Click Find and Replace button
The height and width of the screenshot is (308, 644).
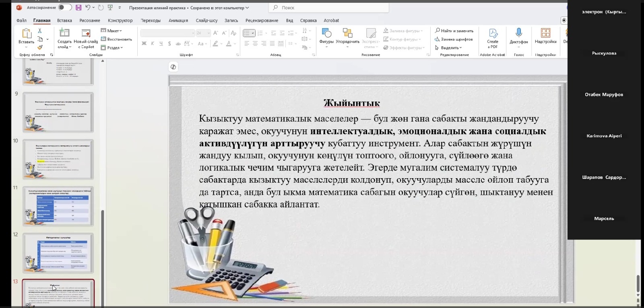(x=454, y=31)
